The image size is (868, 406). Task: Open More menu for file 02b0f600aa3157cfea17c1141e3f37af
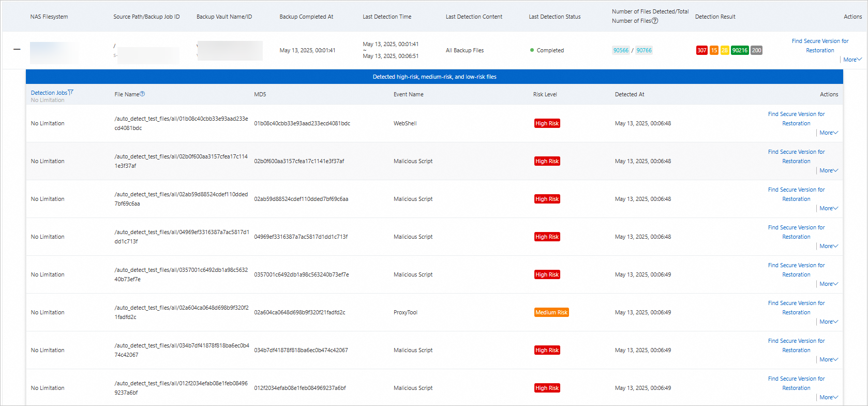point(829,170)
